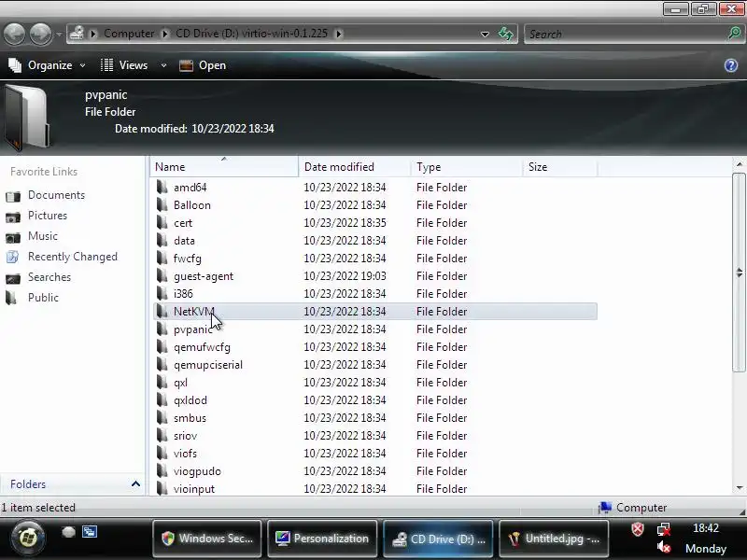This screenshot has height=560, width=747.
Task: Select the Balloon folder icon
Action: pyautogui.click(x=162, y=204)
